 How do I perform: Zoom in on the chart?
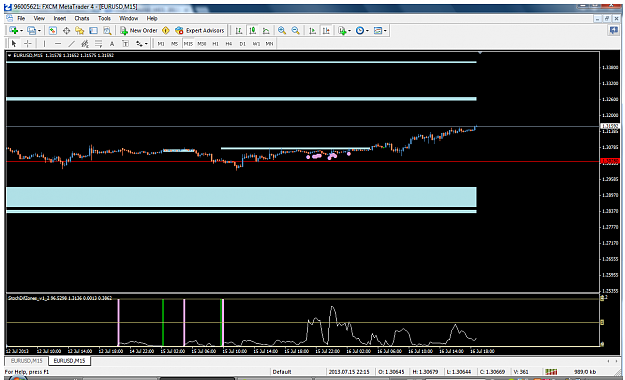tap(282, 31)
